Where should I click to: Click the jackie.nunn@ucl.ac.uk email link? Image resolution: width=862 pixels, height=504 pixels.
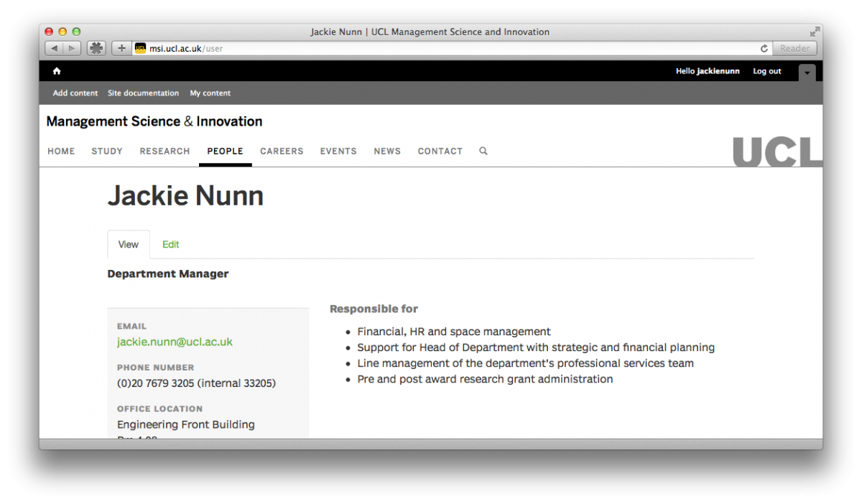[175, 342]
